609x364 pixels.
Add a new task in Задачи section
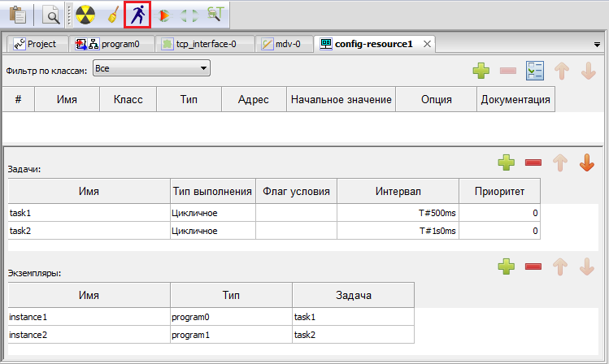click(x=507, y=163)
